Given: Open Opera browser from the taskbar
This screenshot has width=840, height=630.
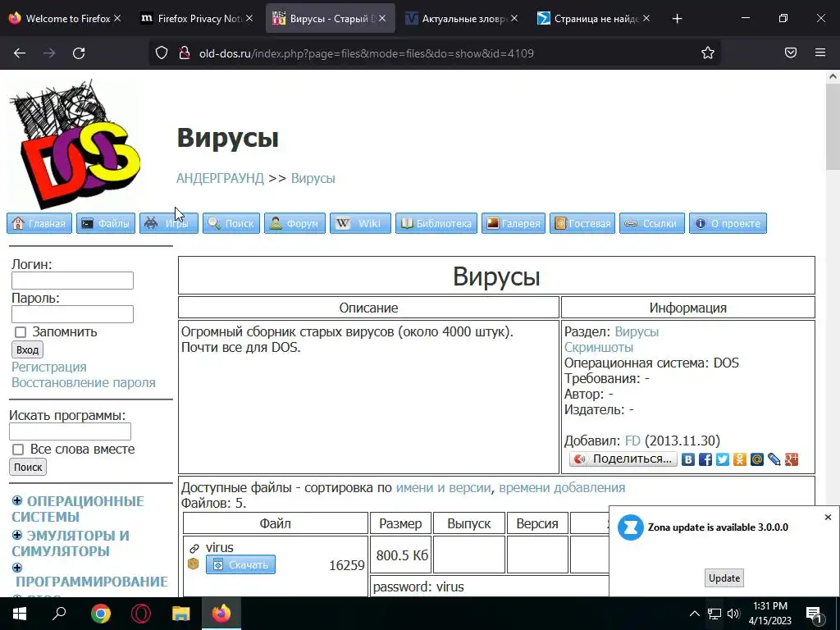Looking at the screenshot, I should (x=141, y=614).
